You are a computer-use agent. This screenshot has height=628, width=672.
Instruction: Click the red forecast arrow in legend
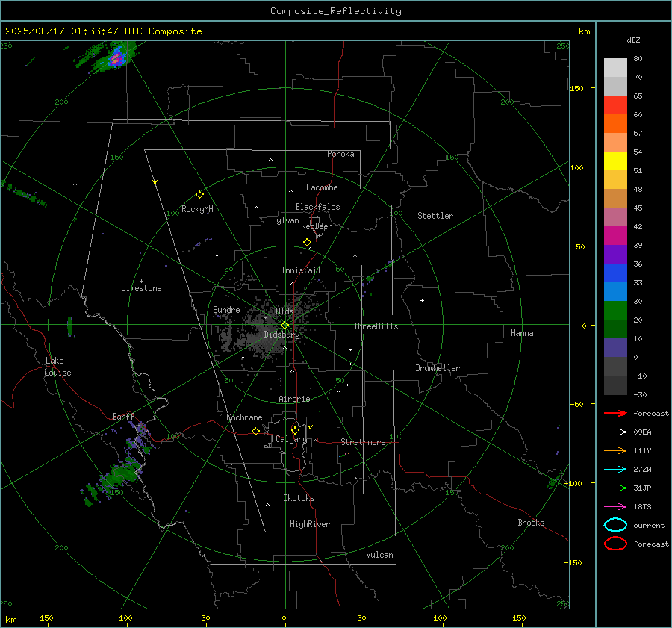(615, 413)
